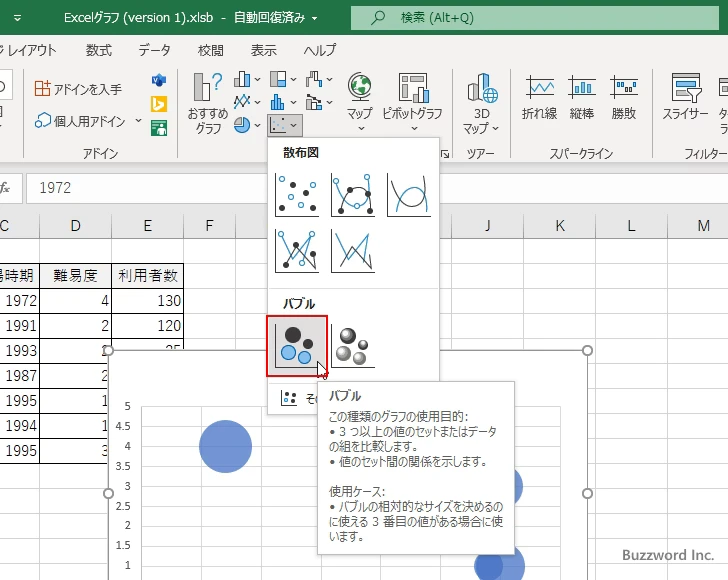Click cell containing 利用者数 header
The height and width of the screenshot is (580, 728).
coord(148,276)
